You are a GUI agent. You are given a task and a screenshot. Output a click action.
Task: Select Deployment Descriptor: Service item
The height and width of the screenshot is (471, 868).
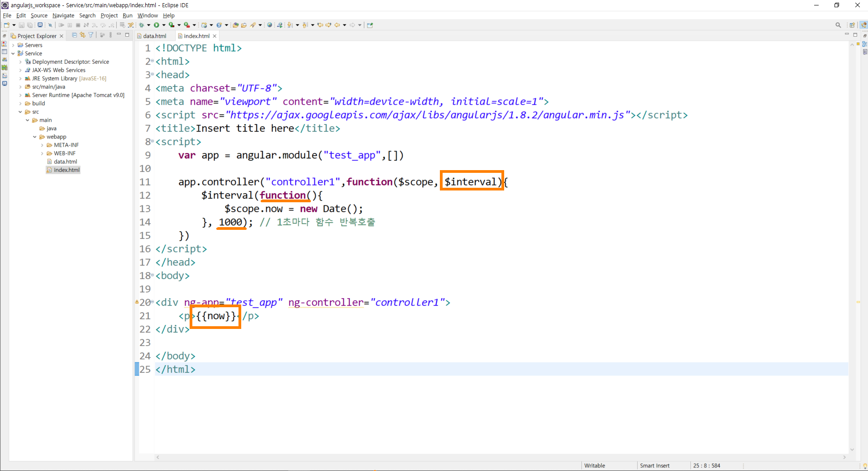[x=67, y=62]
